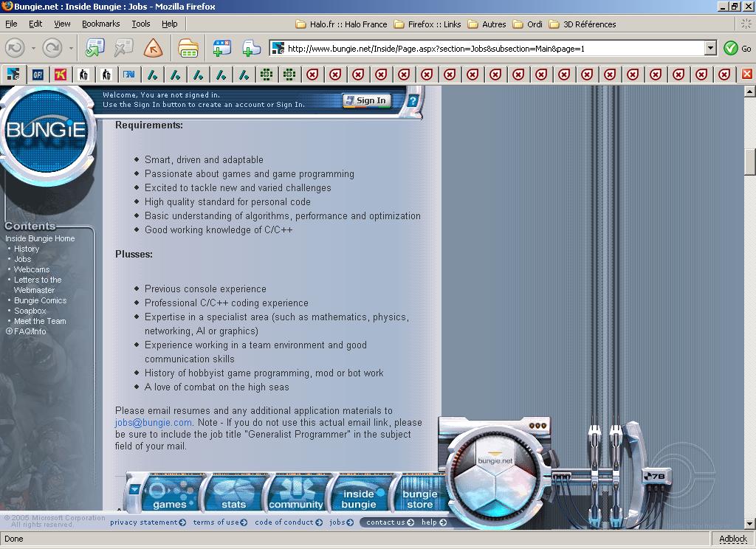The width and height of the screenshot is (756, 549).
Task: Click the orange triangular arrow toolbar icon
Action: point(153,48)
